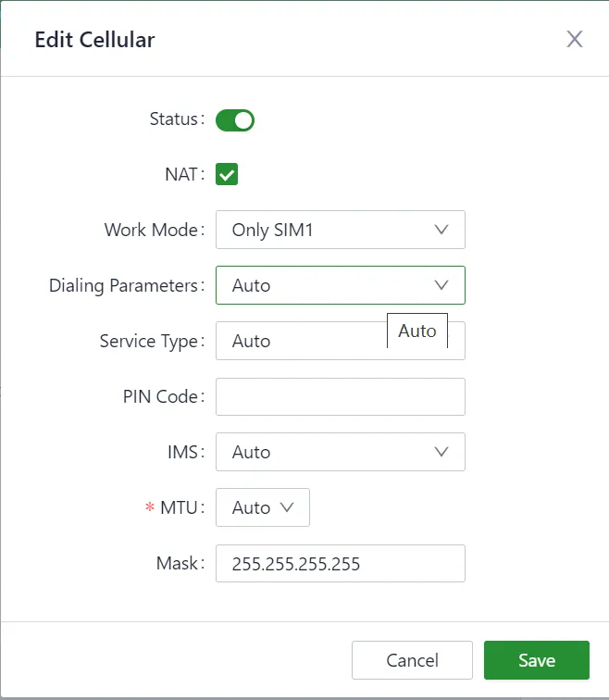Viewport: 609px width, 700px height.
Task: Click the Dialing Parameters chevron arrow
Action: click(441, 285)
